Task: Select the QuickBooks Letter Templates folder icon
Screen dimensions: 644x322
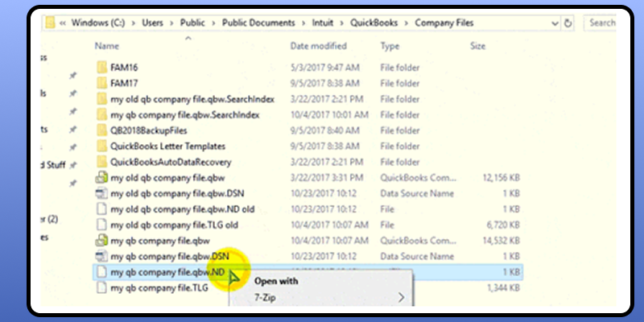Action: tap(102, 147)
